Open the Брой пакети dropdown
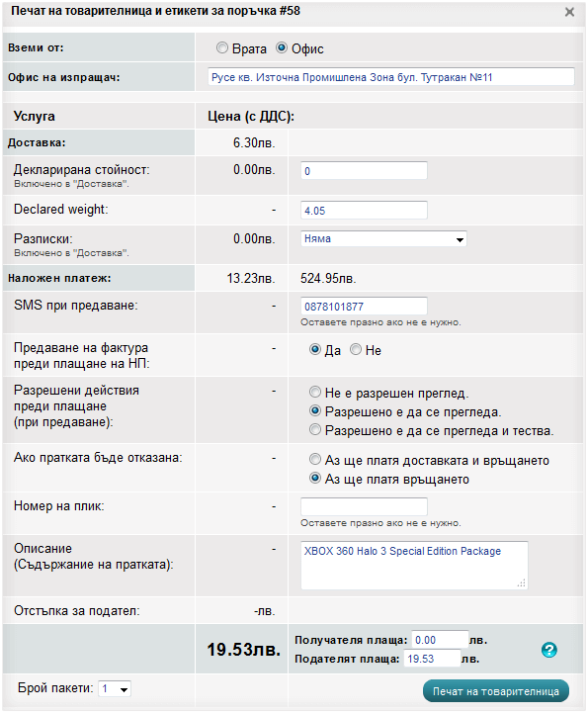588x715 pixels. 115,688
